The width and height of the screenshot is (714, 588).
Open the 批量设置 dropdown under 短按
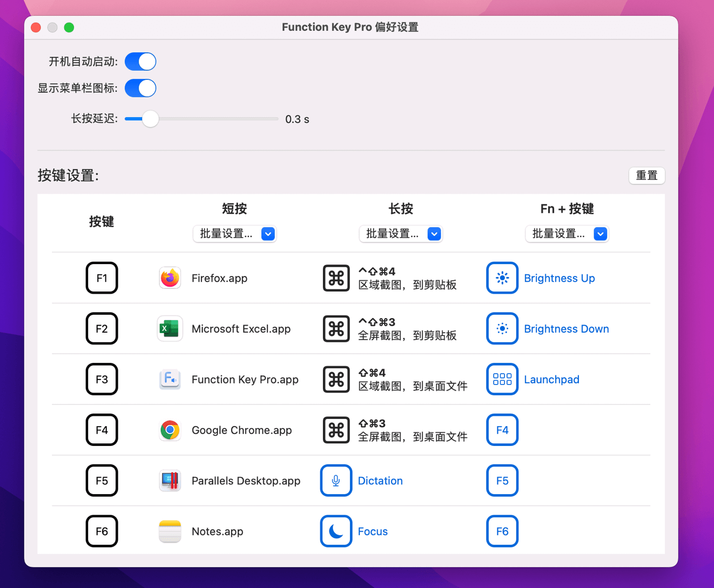234,234
